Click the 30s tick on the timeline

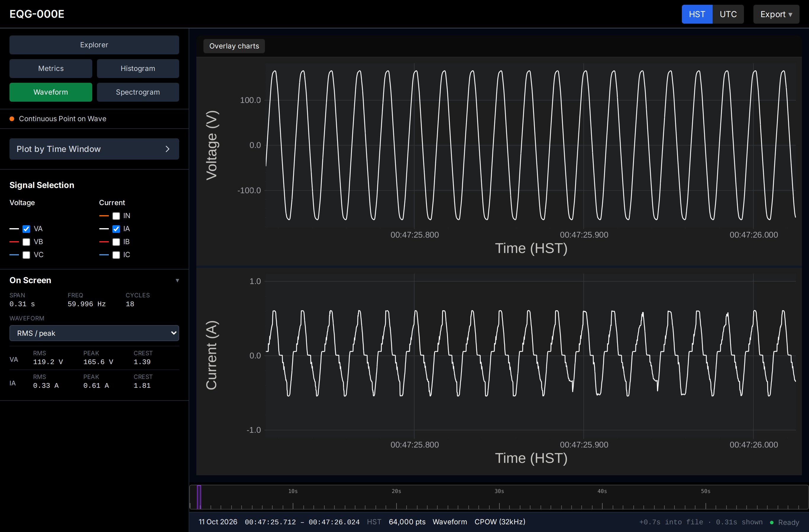499,491
